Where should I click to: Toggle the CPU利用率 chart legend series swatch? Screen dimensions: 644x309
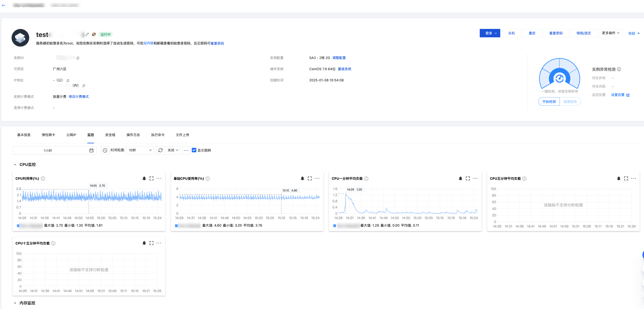click(18, 226)
